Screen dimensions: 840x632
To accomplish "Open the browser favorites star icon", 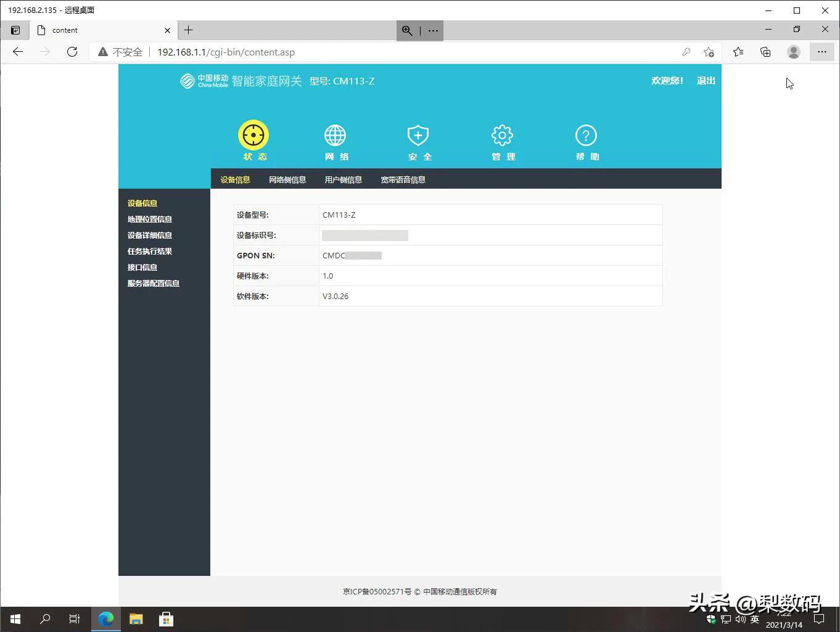I will [738, 52].
